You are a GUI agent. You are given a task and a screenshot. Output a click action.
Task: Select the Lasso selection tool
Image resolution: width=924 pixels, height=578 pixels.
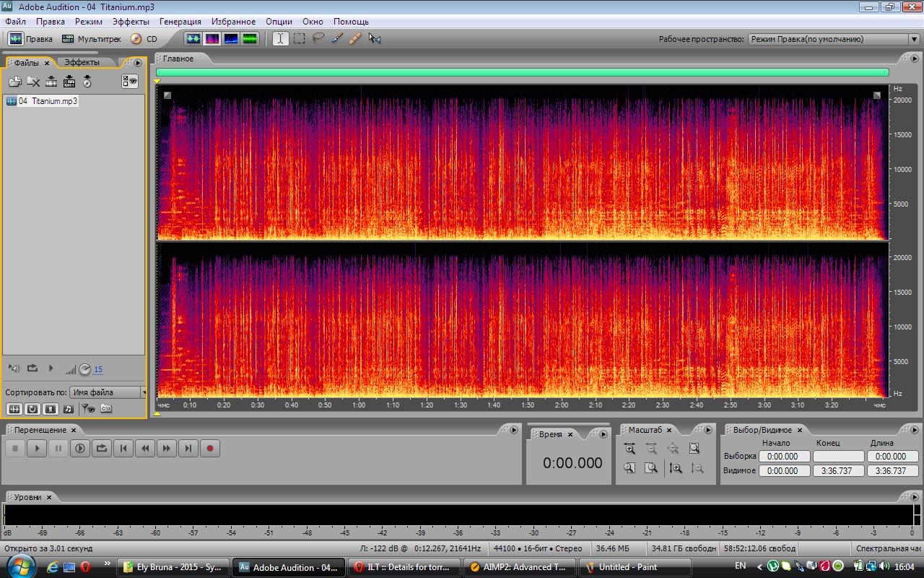pyautogui.click(x=318, y=39)
